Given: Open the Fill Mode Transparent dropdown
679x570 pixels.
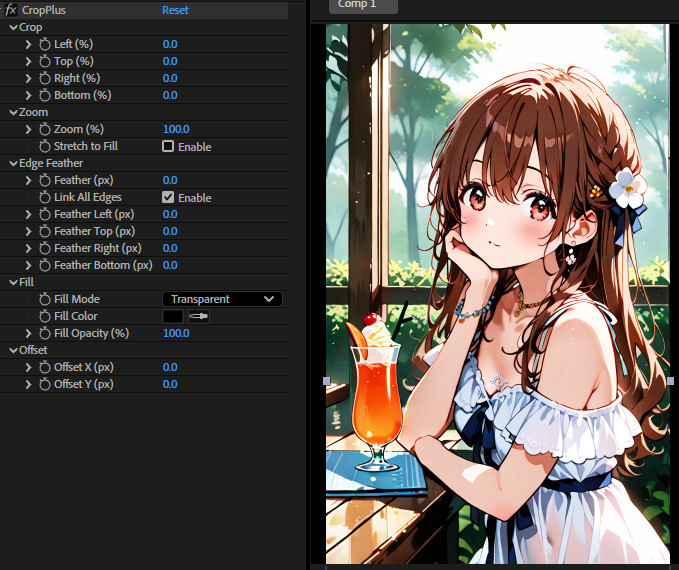Looking at the screenshot, I should 223,299.
